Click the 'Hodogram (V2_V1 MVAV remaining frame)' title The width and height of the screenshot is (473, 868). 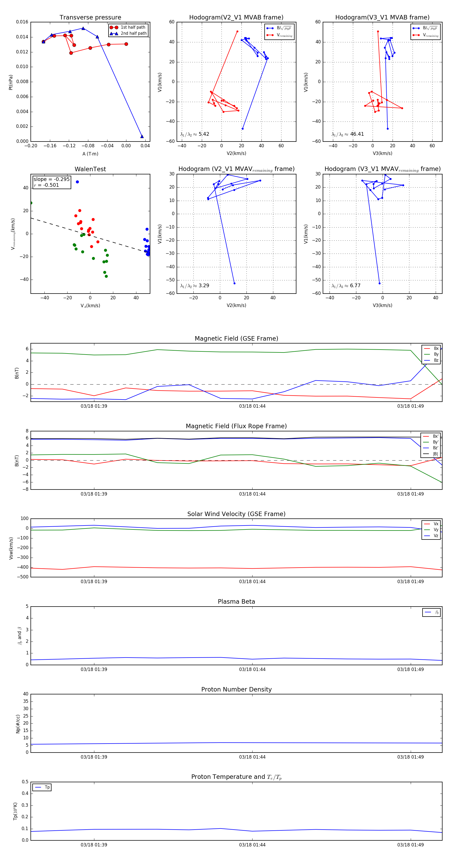236,169
